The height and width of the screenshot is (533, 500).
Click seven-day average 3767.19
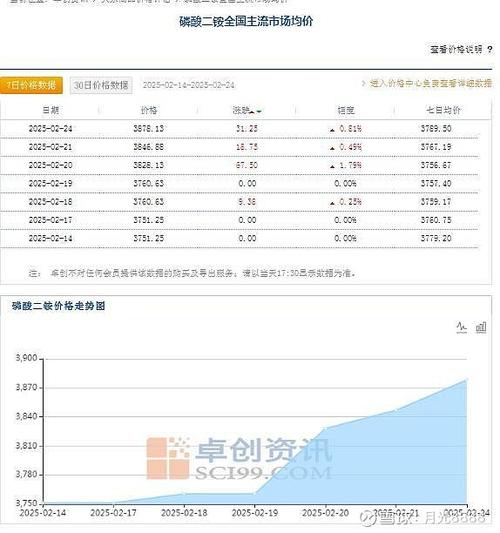tap(436, 147)
